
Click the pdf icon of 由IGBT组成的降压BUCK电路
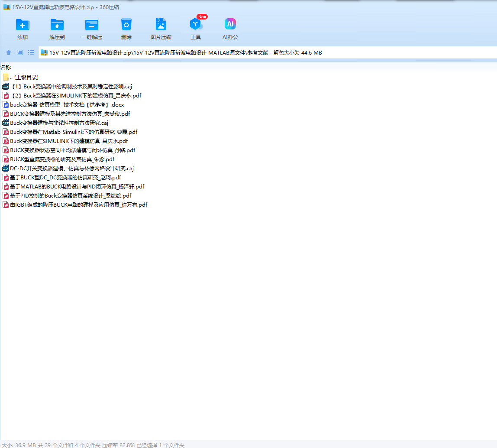6,205
